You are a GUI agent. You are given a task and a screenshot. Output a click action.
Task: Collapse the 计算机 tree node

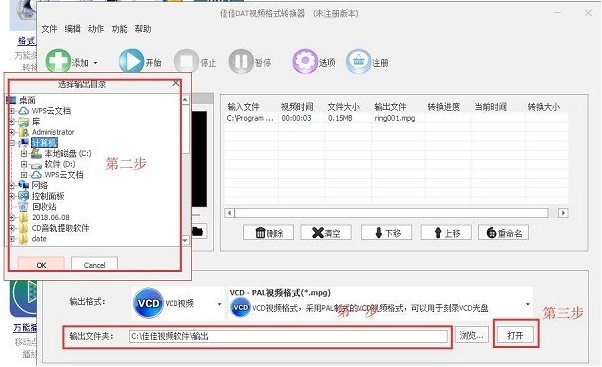click(12, 143)
